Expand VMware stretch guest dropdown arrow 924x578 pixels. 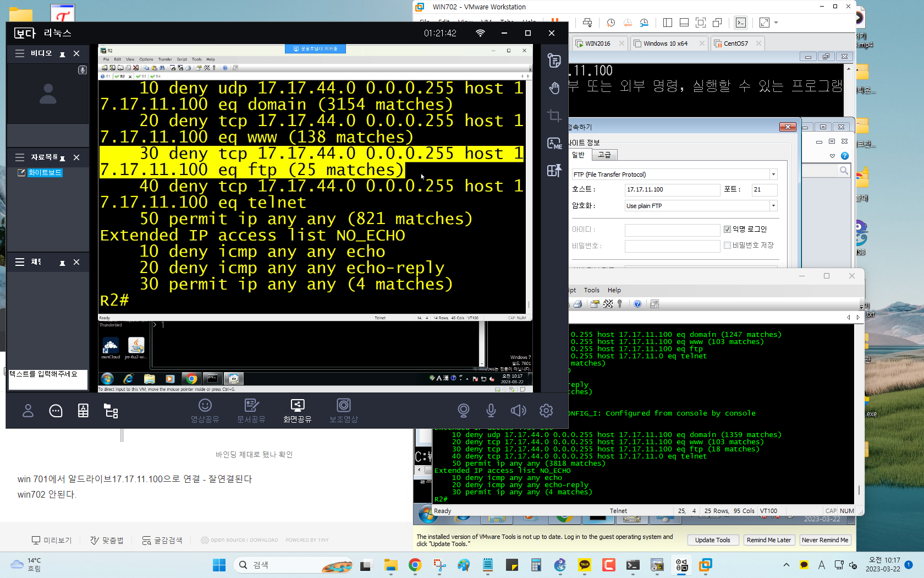[x=776, y=23]
